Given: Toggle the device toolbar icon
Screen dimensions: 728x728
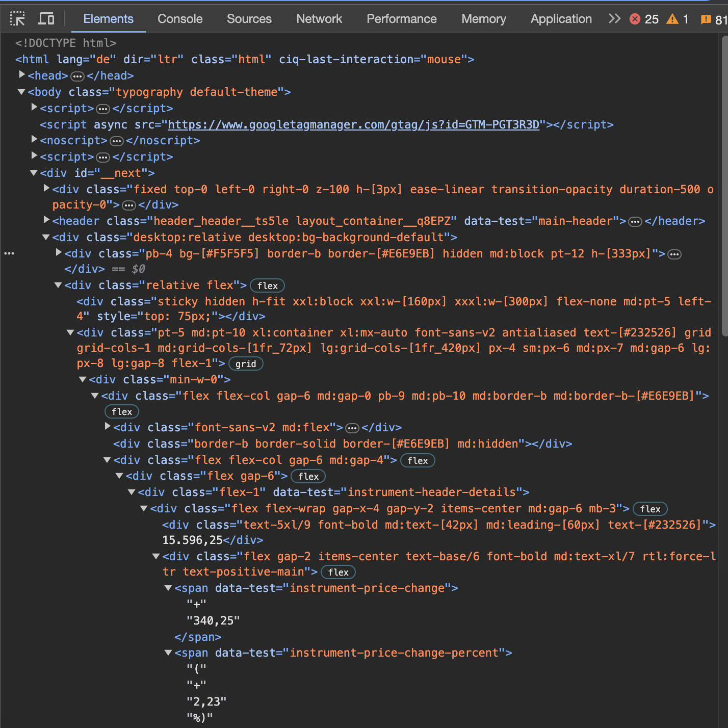Looking at the screenshot, I should [46, 19].
